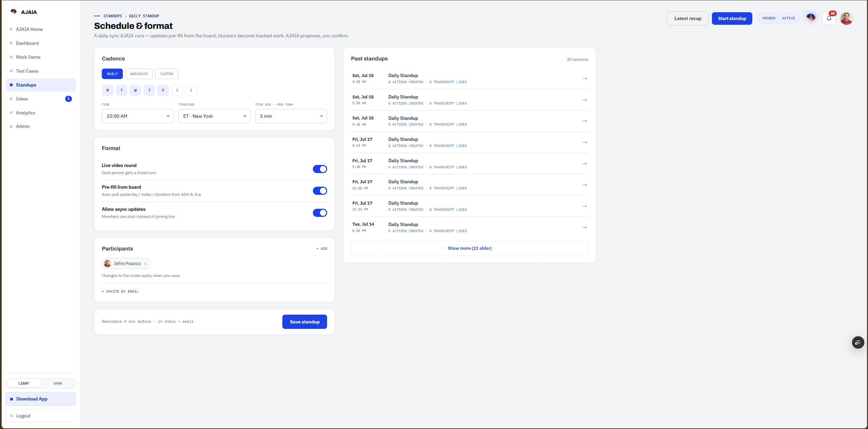The height and width of the screenshot is (429, 868).
Task: Click the AJAIA assistant logo beside the bell
Action: [x=811, y=18]
